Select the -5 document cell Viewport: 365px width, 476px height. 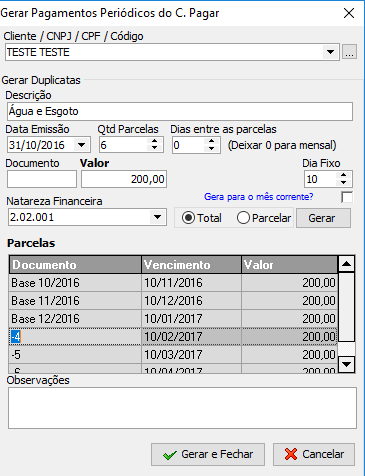click(x=75, y=355)
